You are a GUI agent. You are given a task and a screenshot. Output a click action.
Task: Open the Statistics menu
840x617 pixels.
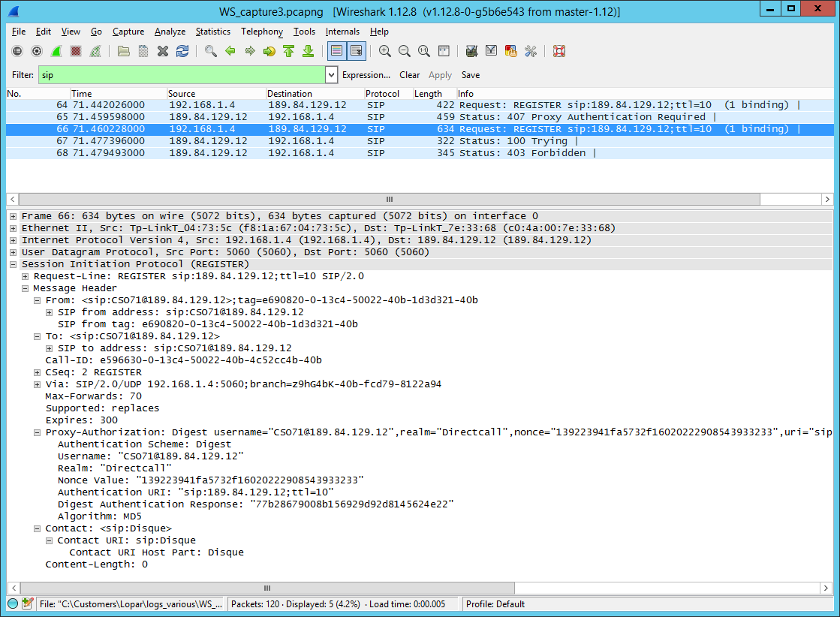(212, 32)
